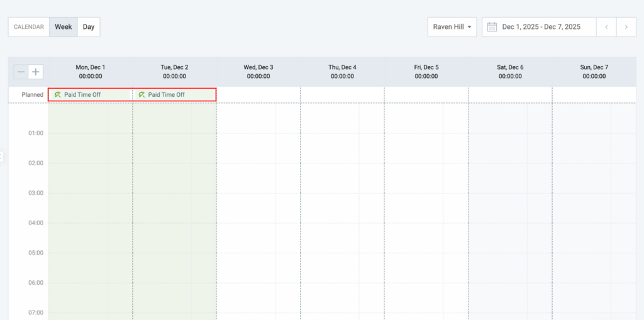The width and height of the screenshot is (644, 320).
Task: Click the zoom in plus icon
Action: (x=36, y=72)
